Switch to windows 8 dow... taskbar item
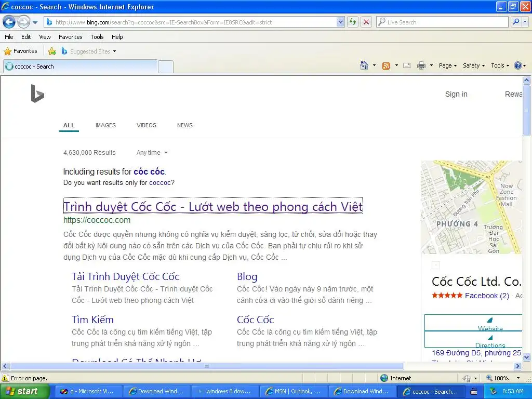This screenshot has width=532, height=399. (225, 391)
